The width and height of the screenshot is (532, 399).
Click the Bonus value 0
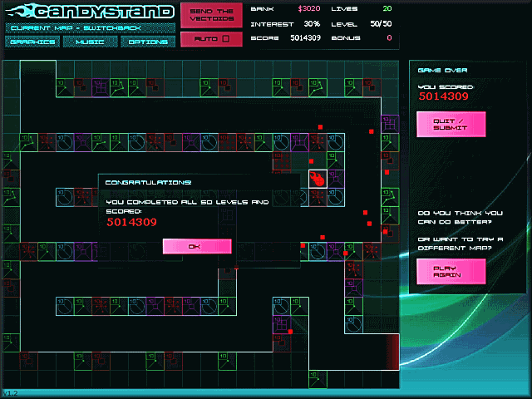(389, 38)
